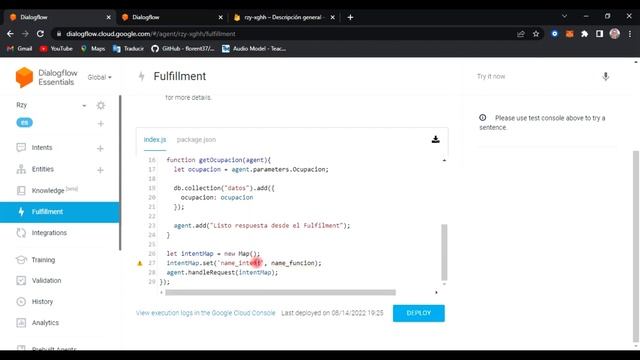
Task: Switch to the package.json tab
Action: tap(196, 140)
